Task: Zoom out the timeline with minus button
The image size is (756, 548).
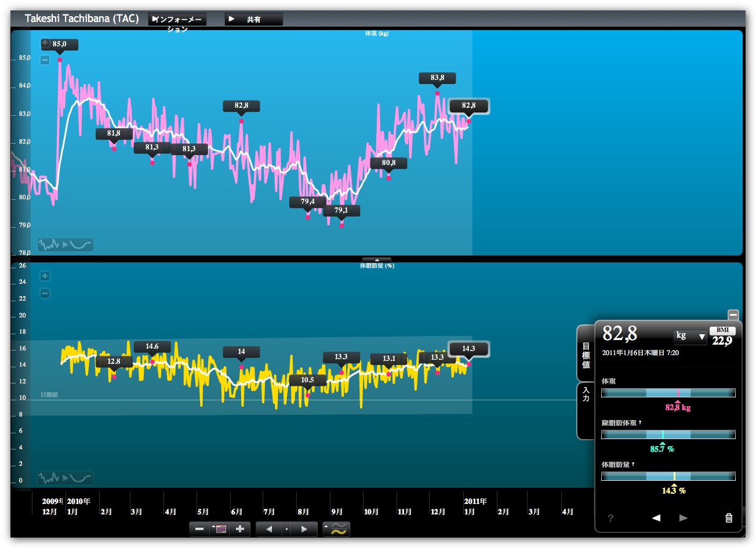Action: coord(199,529)
